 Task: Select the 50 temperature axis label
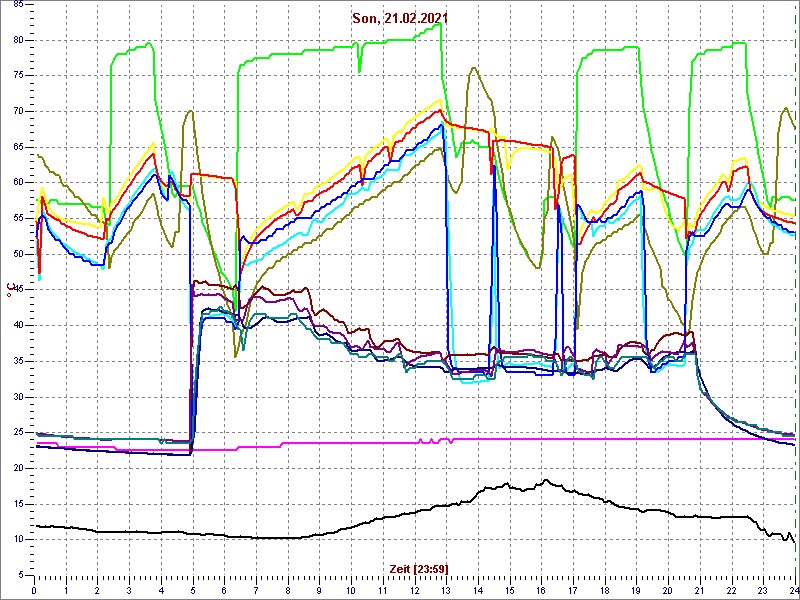[x=17, y=254]
